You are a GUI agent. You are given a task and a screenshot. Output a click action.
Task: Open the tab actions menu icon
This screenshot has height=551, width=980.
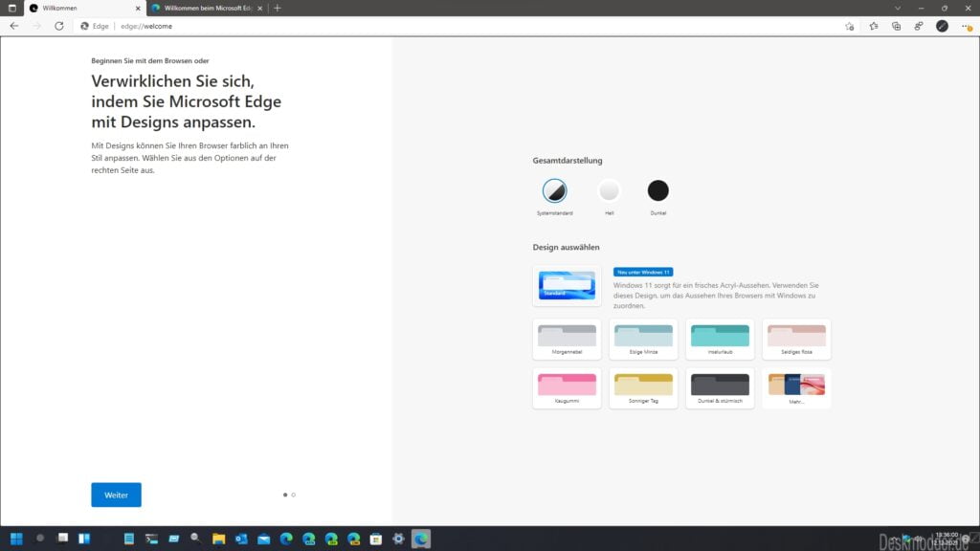[10, 8]
